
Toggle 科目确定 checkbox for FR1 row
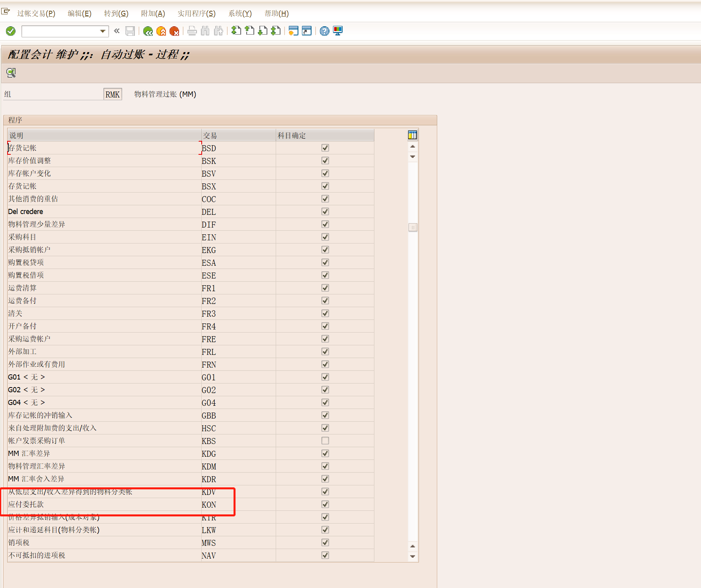[325, 288]
